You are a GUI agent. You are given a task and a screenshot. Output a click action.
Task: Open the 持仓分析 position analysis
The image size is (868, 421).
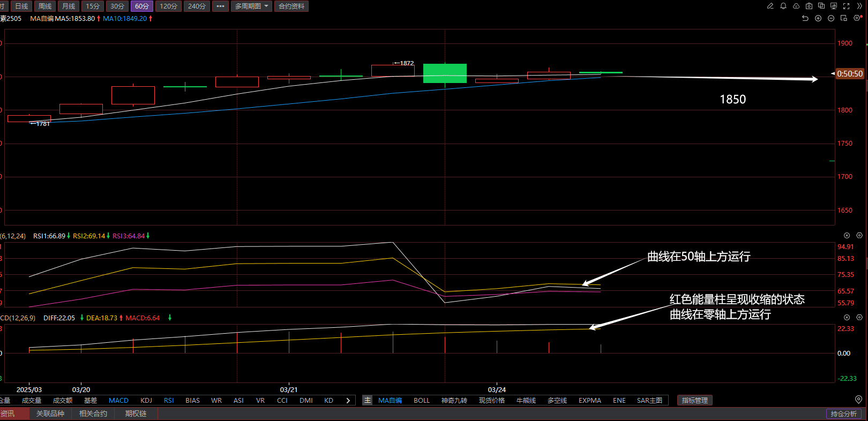pyautogui.click(x=844, y=414)
